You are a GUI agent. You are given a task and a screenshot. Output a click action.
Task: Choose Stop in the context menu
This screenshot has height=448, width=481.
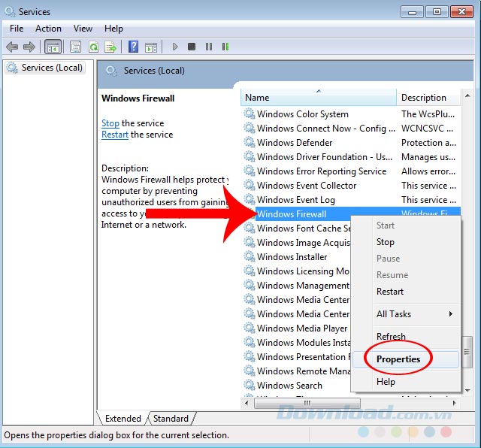click(x=406, y=242)
